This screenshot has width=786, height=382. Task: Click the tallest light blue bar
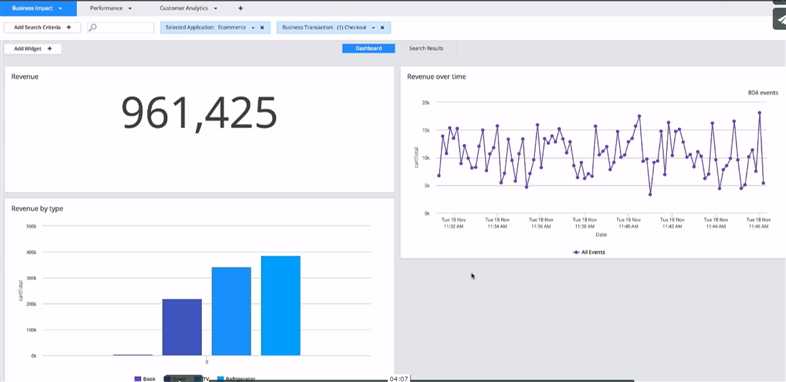tap(281, 305)
